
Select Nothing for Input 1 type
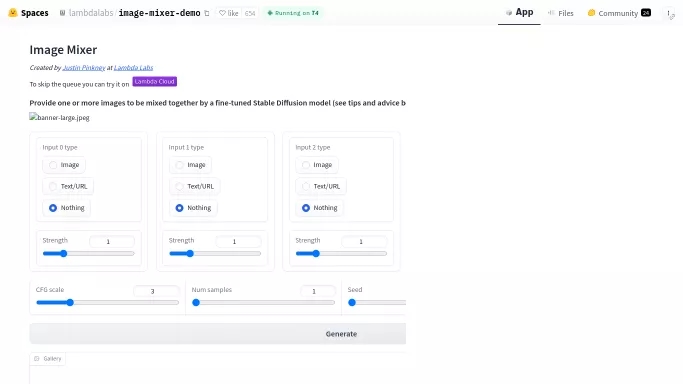tap(193, 208)
